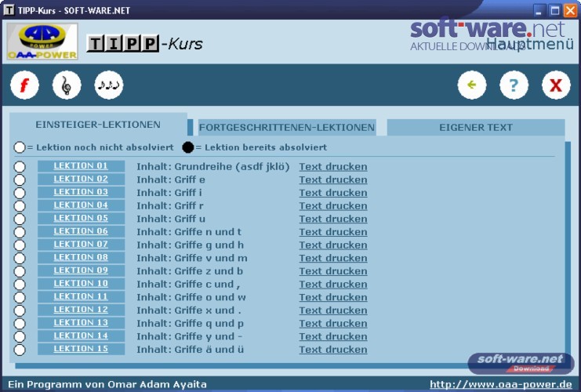Print text for Griffe o und w
This screenshot has height=392, width=581.
[x=333, y=297]
